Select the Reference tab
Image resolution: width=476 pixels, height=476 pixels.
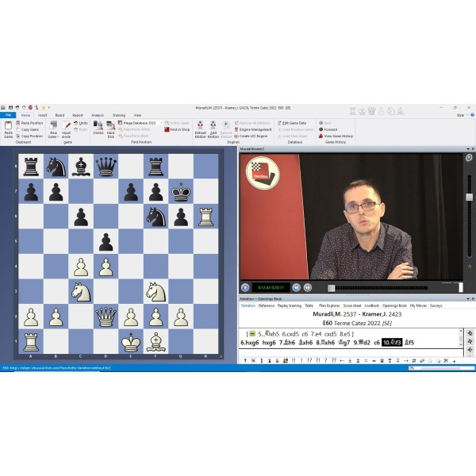(267, 305)
